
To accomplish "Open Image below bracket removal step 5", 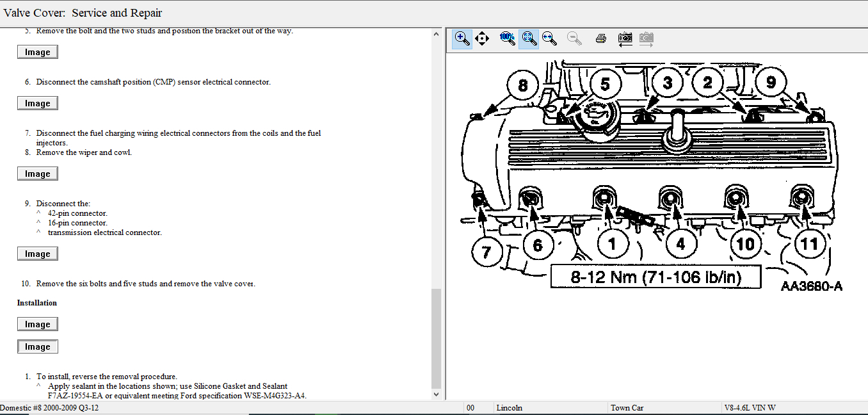I will point(38,52).
